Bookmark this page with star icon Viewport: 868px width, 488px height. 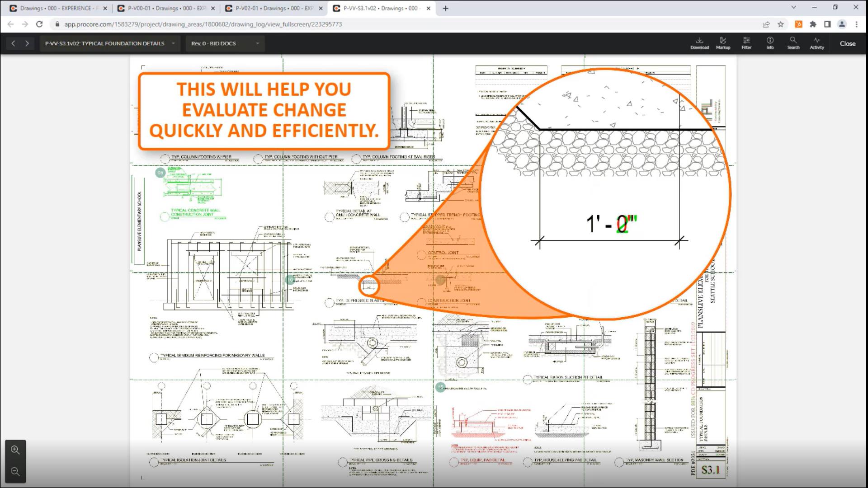pos(781,24)
